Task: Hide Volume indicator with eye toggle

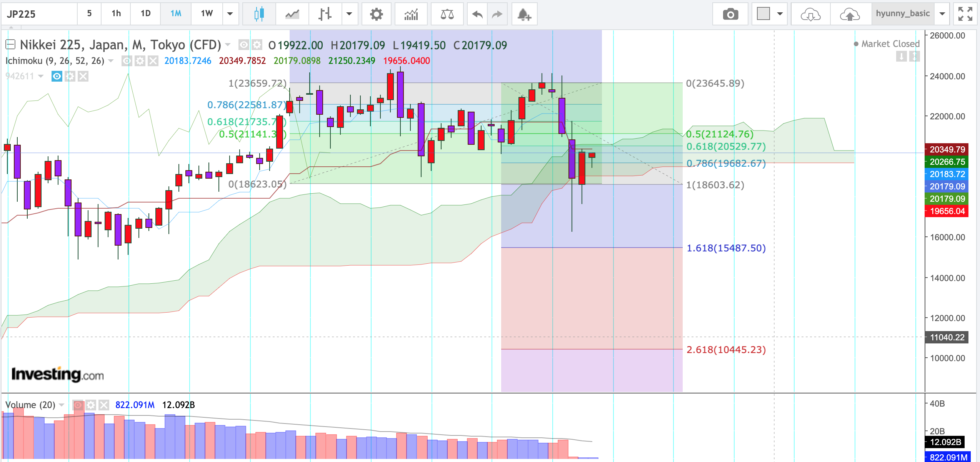Action: [x=78, y=405]
